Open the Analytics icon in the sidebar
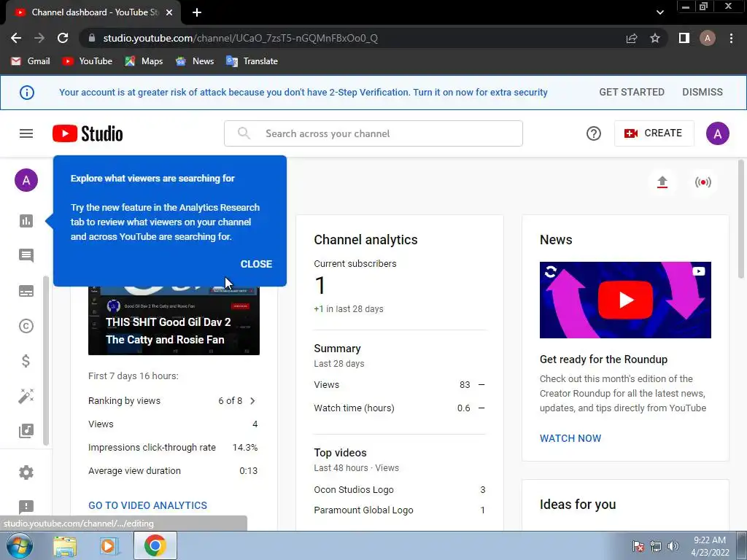Screen dimensions: 747x560 [26, 221]
